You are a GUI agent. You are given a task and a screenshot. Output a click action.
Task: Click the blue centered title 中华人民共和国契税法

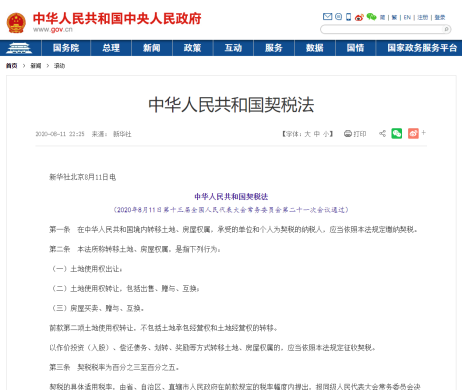pos(231,197)
